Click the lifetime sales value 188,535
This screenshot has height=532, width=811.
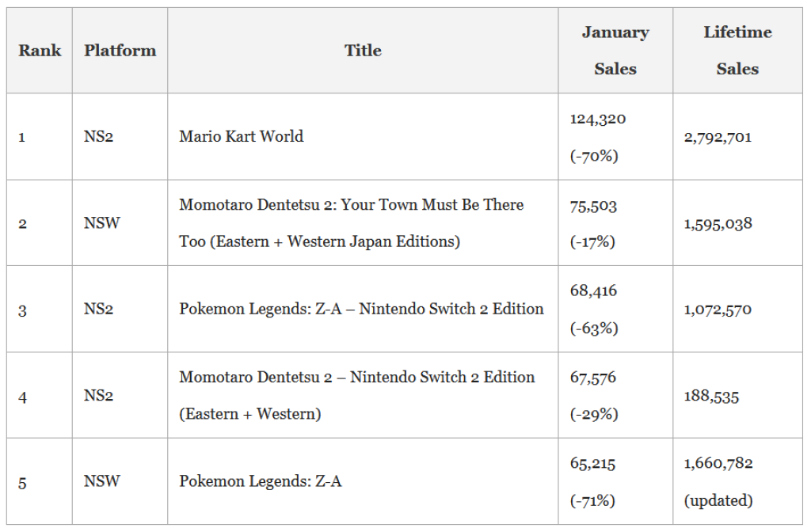pyautogui.click(x=711, y=396)
